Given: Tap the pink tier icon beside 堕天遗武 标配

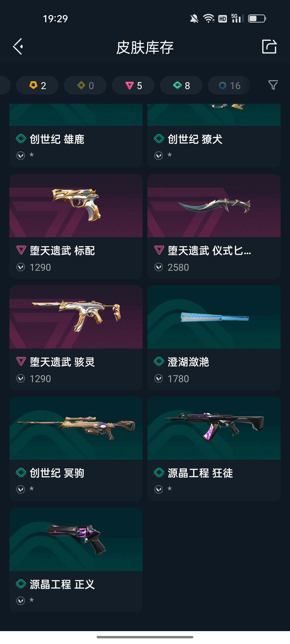Looking at the screenshot, I should click(x=21, y=250).
